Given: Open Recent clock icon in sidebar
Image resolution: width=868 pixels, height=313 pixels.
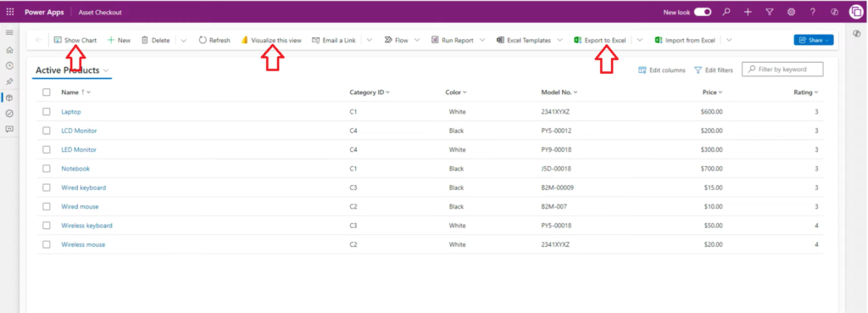Looking at the screenshot, I should (x=9, y=65).
